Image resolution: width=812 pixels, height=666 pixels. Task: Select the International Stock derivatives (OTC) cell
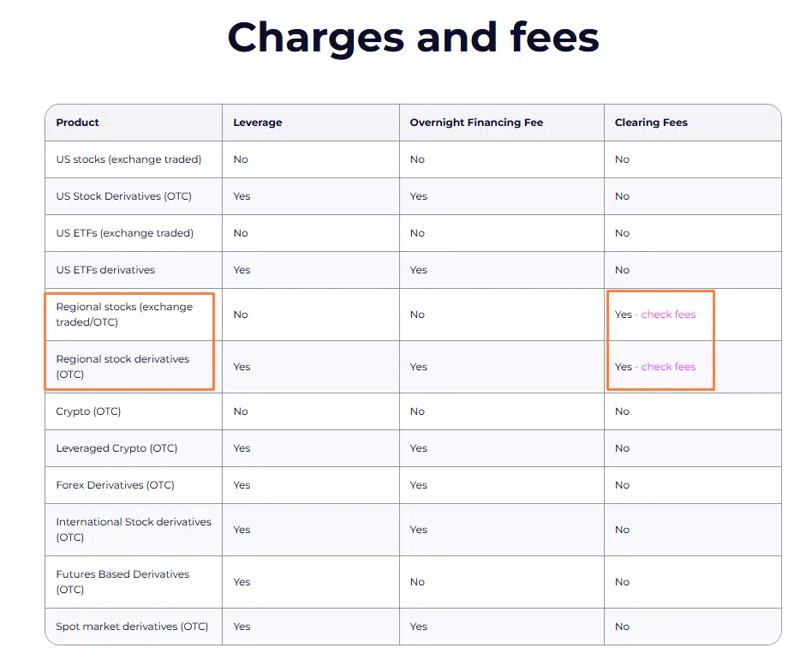tap(133, 530)
